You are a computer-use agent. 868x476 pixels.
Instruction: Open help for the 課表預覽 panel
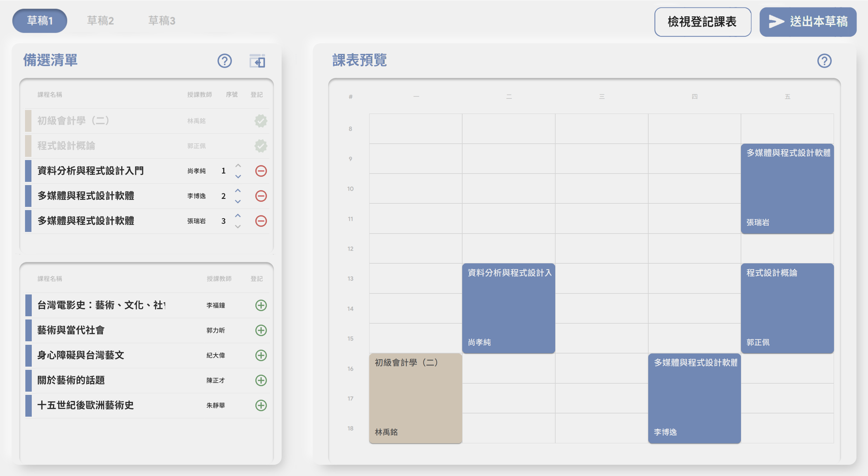point(824,61)
